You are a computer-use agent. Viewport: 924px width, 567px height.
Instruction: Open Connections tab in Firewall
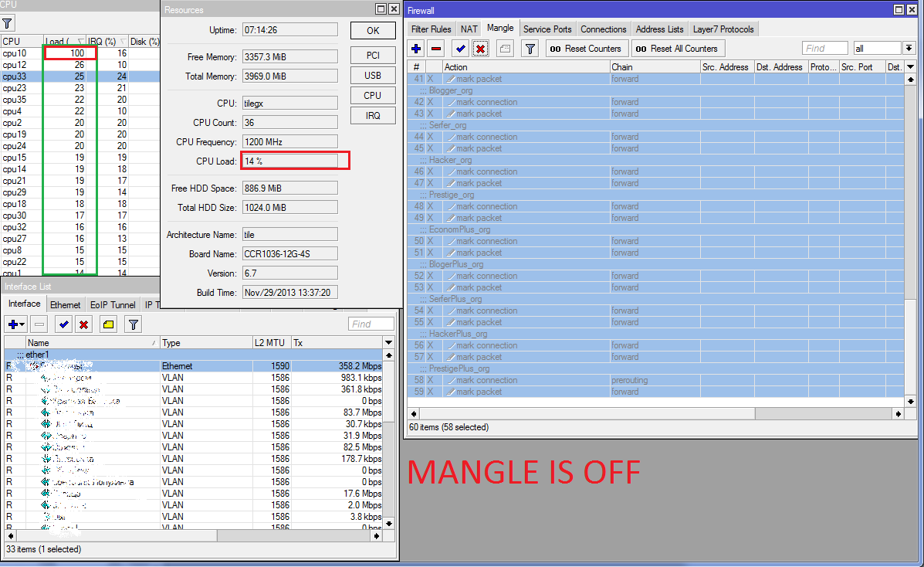[604, 29]
